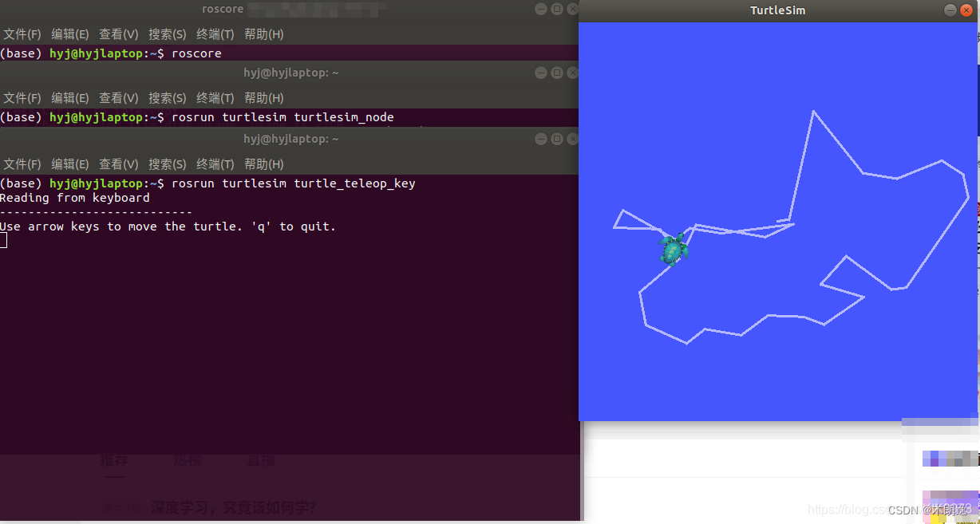This screenshot has height=524, width=980.
Task: Open the 深度学习，究竟该如何学? article link
Action: tap(233, 507)
